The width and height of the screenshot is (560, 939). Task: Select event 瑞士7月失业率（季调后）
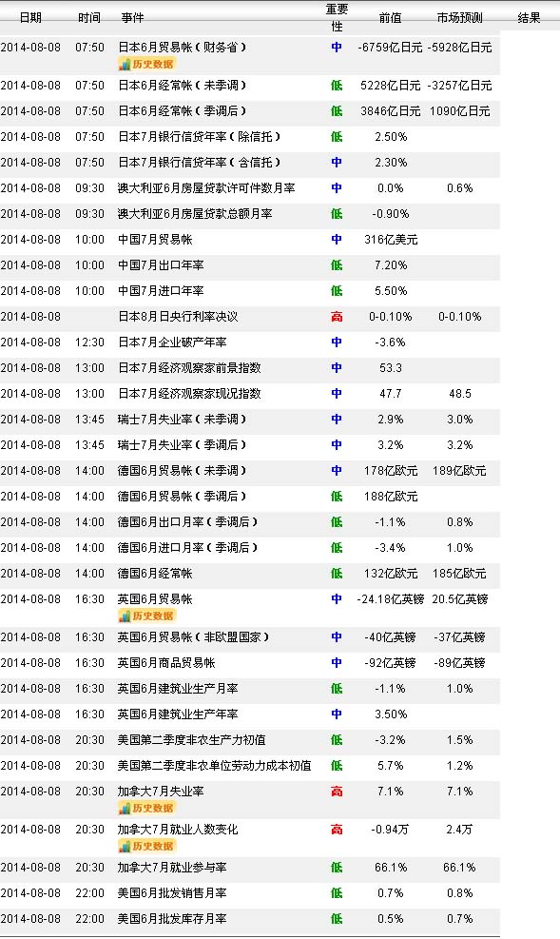tap(182, 445)
